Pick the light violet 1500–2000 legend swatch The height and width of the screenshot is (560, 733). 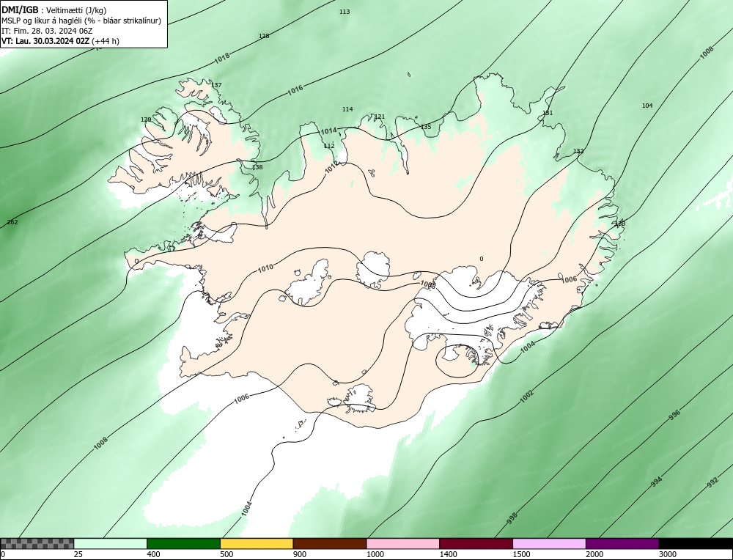[x=549, y=544]
